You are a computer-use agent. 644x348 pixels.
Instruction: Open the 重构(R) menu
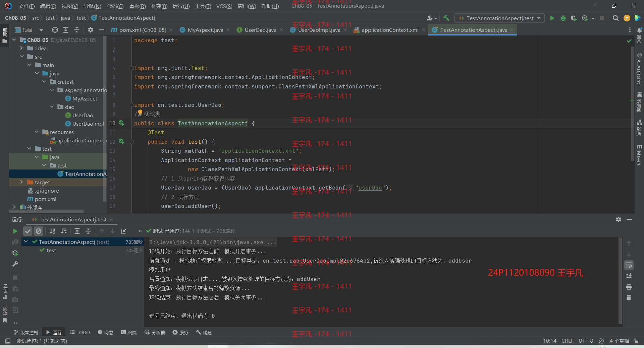tap(137, 6)
